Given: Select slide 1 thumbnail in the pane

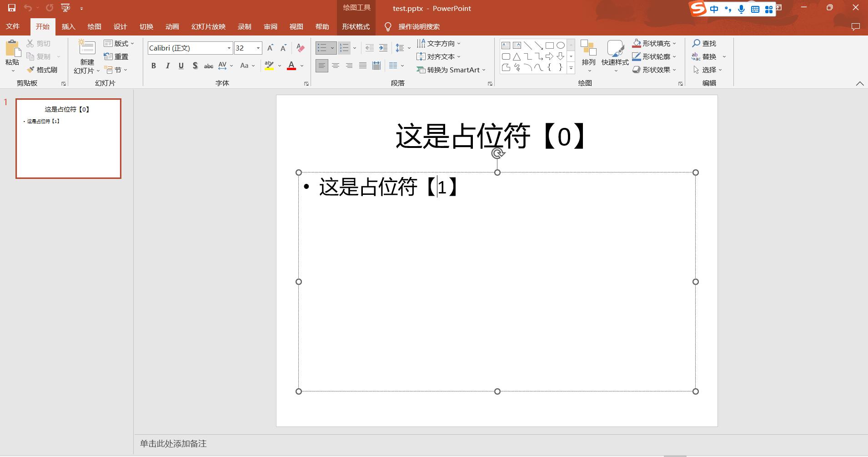Looking at the screenshot, I should coord(68,138).
